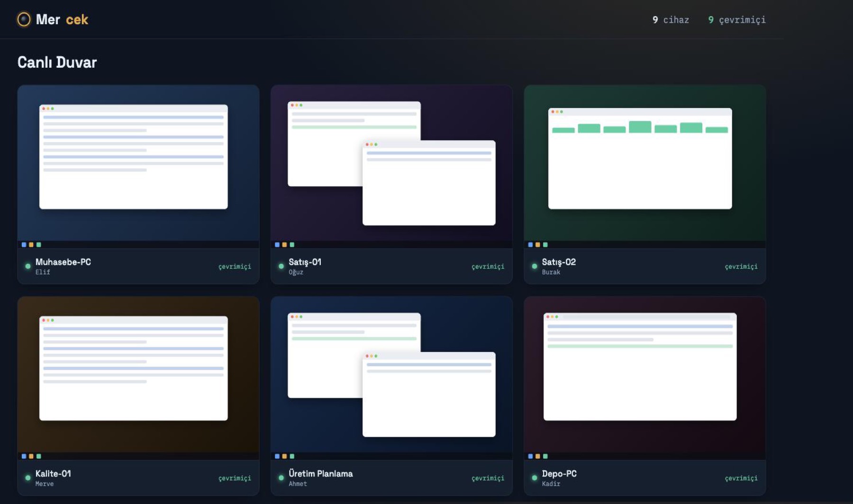Click the user name Merve
This screenshot has height=504, width=853.
45,484
